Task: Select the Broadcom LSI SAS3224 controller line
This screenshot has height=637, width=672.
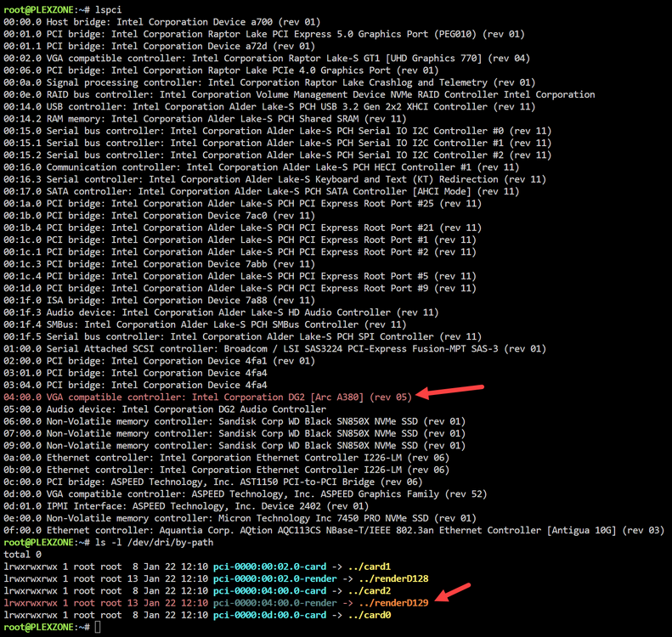Action: click(x=274, y=349)
